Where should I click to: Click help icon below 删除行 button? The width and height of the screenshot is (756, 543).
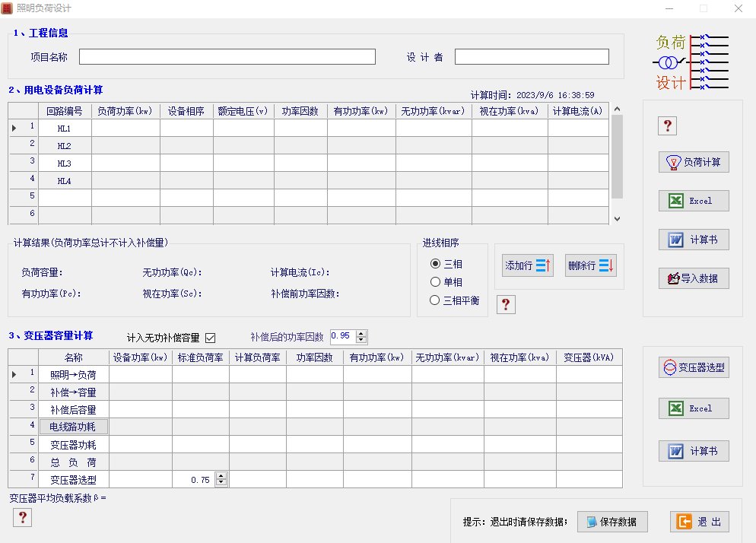tap(505, 304)
